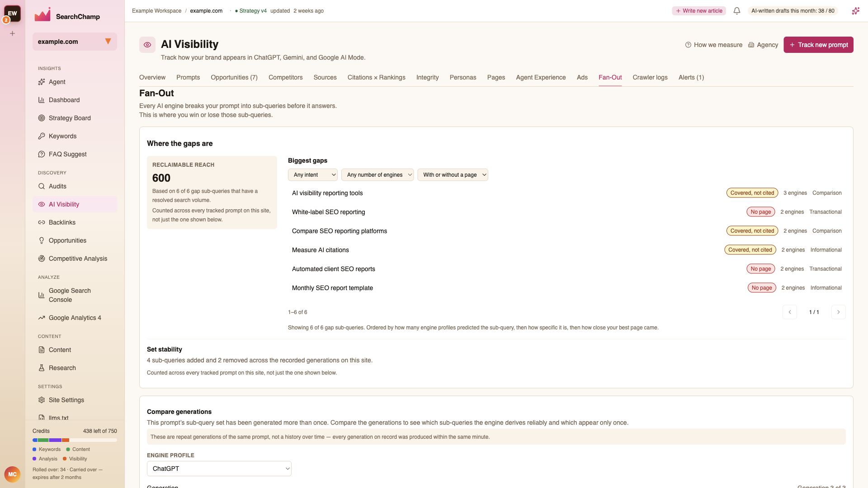Open the Agent sparkle icon in sidebar
Screen dimensions: 868x488
42,82
